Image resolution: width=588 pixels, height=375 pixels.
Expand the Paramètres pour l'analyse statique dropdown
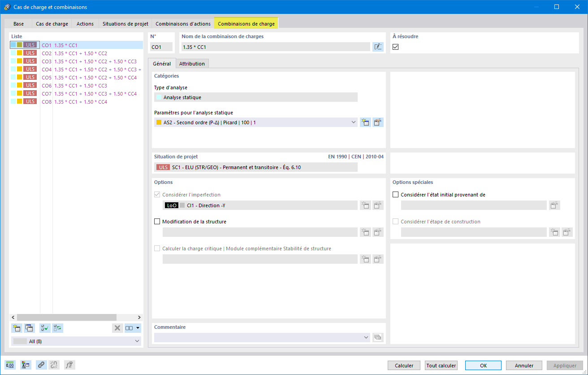click(x=353, y=122)
